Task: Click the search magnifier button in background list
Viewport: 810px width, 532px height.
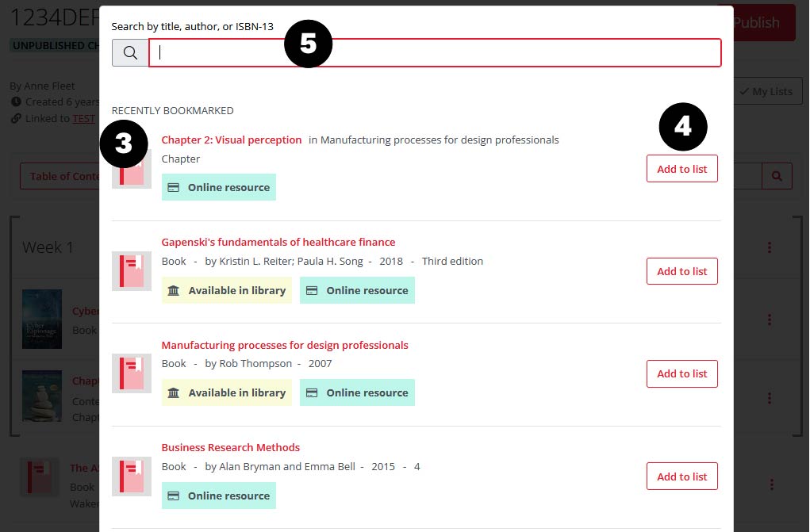Action: tap(777, 176)
